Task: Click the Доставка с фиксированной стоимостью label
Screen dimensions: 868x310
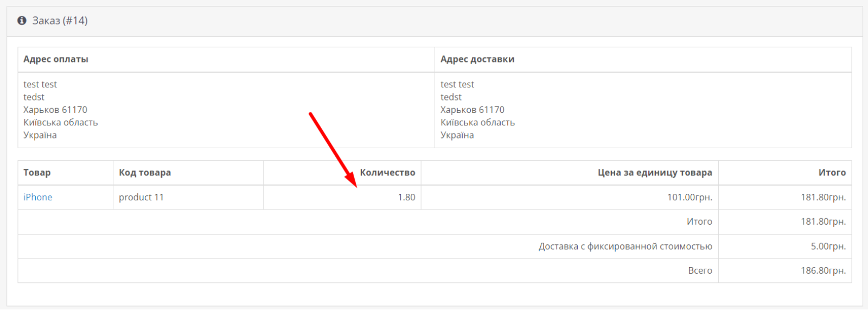Action: [x=626, y=246]
